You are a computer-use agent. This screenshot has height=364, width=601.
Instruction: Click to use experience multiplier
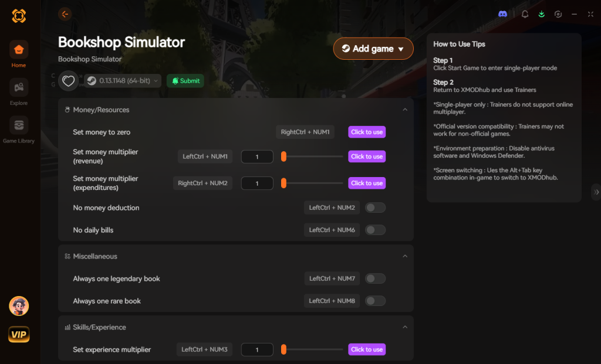coord(367,349)
